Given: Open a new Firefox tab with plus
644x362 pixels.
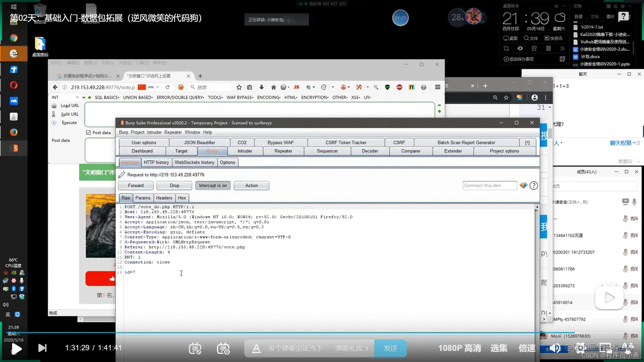Looking at the screenshot, I should [200, 76].
